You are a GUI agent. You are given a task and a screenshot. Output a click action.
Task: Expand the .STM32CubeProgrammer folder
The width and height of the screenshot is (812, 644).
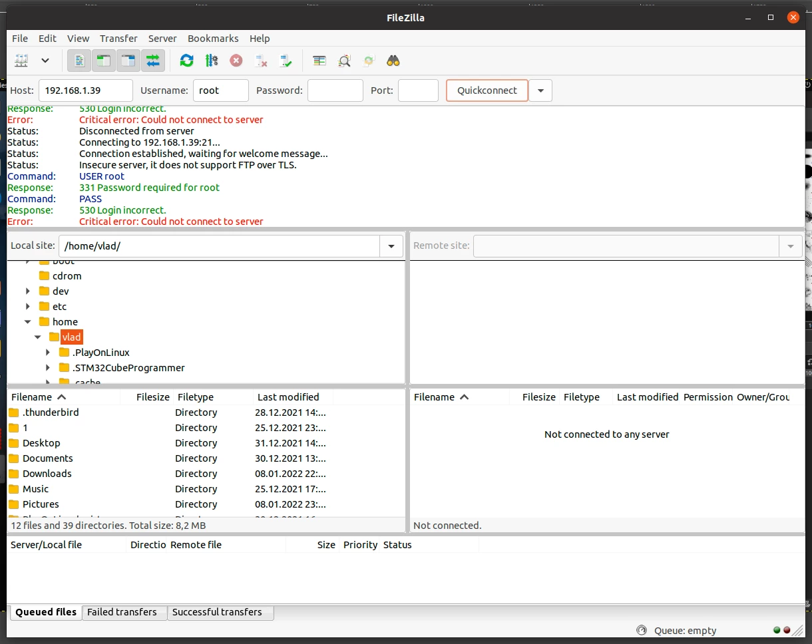pyautogui.click(x=48, y=368)
